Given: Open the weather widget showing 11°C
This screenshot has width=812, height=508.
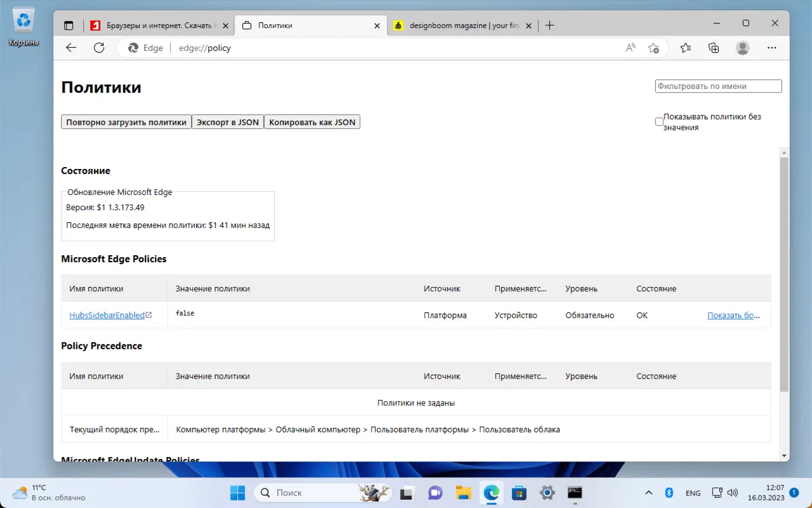Looking at the screenshot, I should click(49, 493).
